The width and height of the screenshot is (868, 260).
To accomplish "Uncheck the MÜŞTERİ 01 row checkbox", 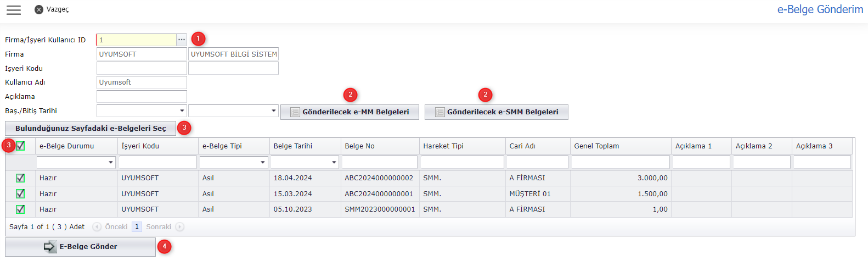I will click(x=20, y=193).
